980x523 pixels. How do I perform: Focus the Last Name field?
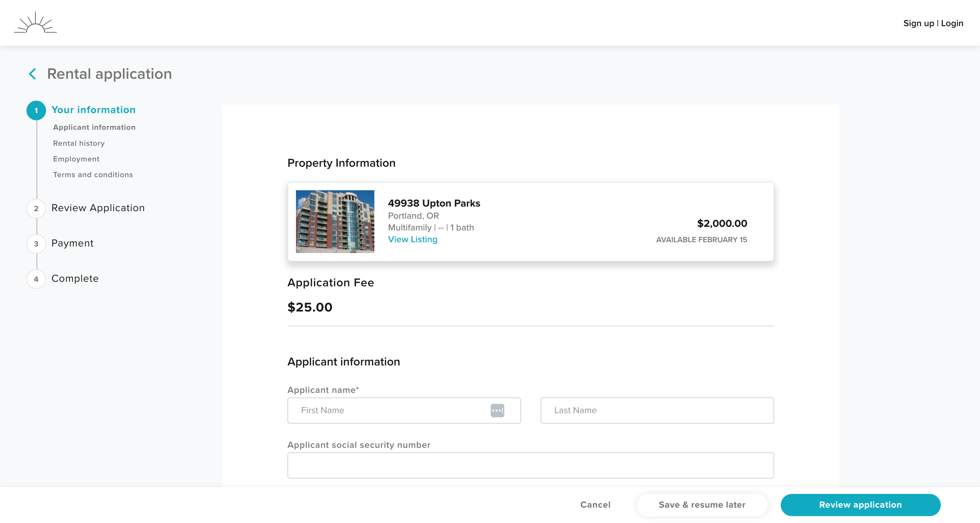point(657,410)
